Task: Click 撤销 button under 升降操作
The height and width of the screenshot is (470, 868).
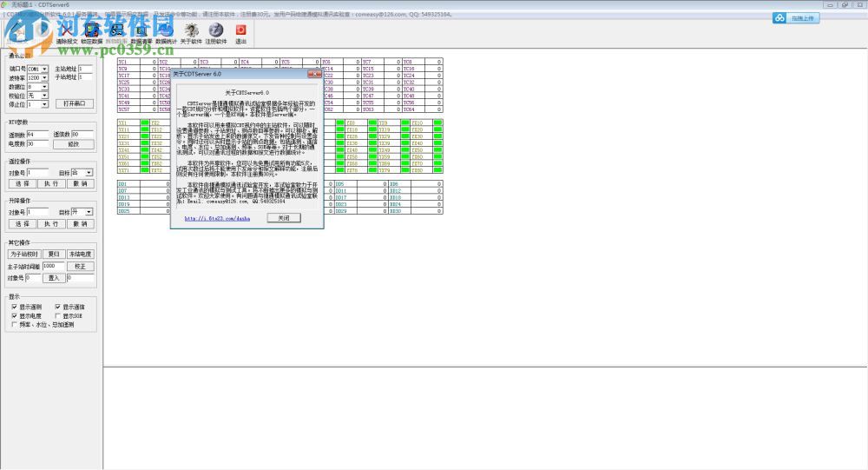Action: 80,224
